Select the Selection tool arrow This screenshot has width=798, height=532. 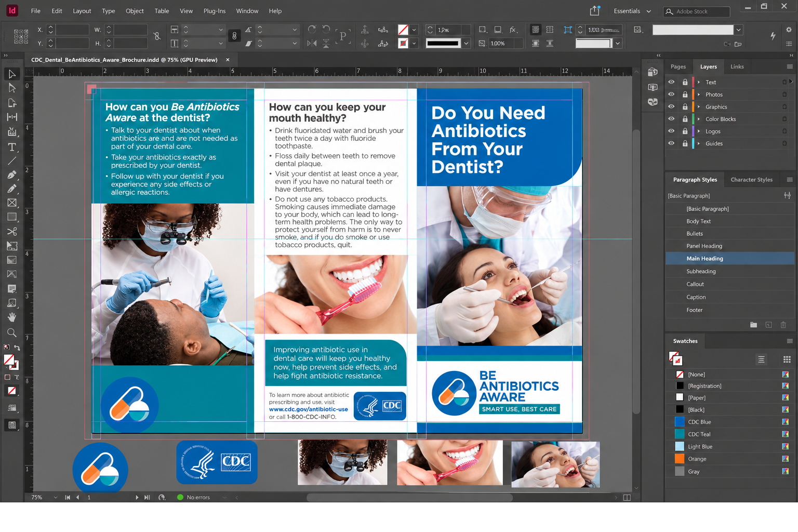(12, 74)
